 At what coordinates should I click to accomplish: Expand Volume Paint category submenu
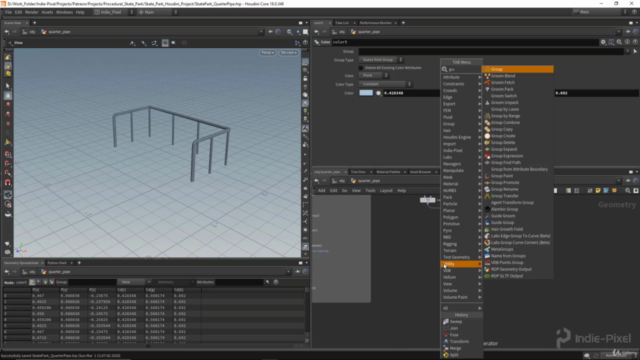point(461,297)
